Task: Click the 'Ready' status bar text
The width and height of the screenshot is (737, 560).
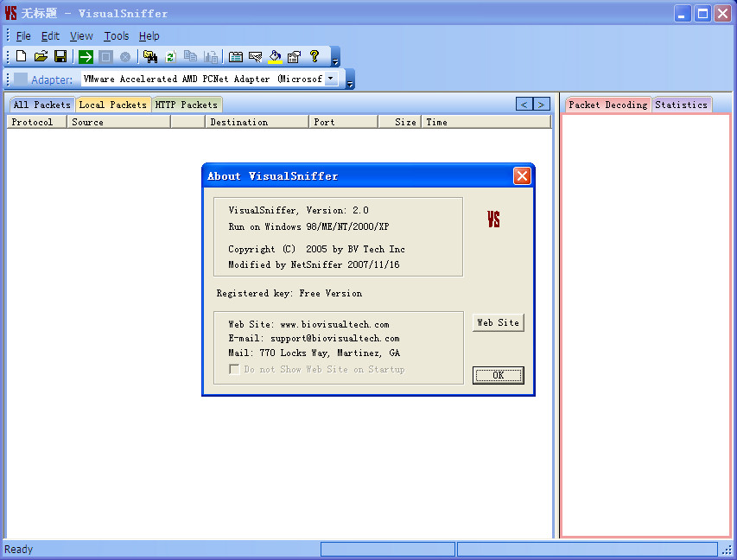Action: (19, 549)
